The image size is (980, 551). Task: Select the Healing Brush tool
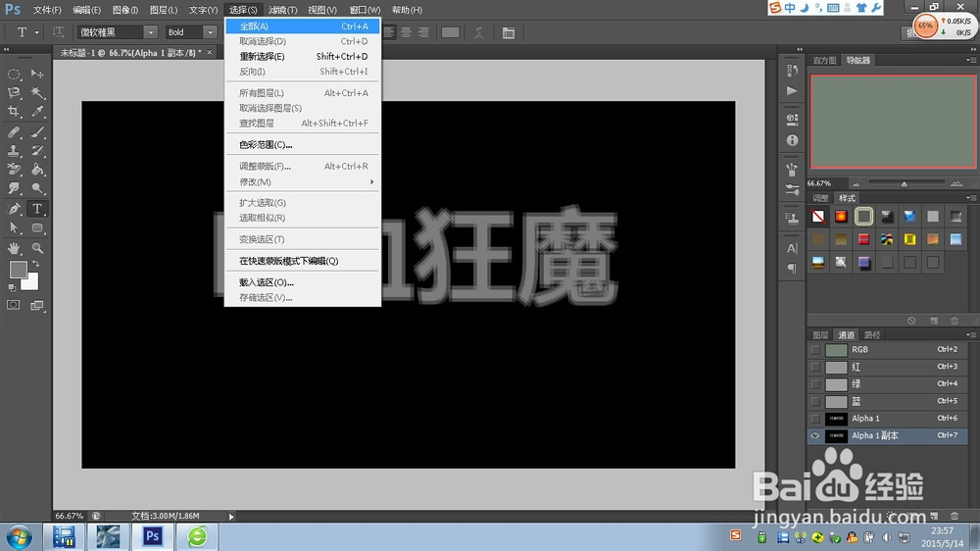click(13, 132)
